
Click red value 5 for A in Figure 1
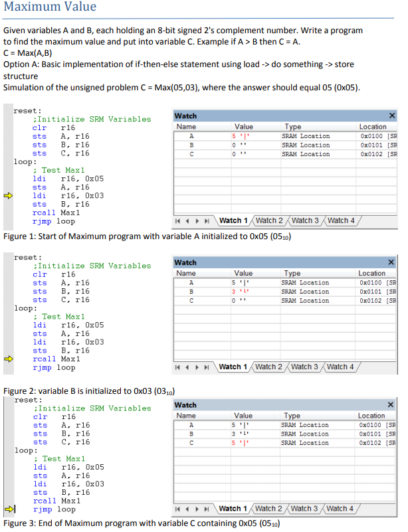click(x=241, y=136)
